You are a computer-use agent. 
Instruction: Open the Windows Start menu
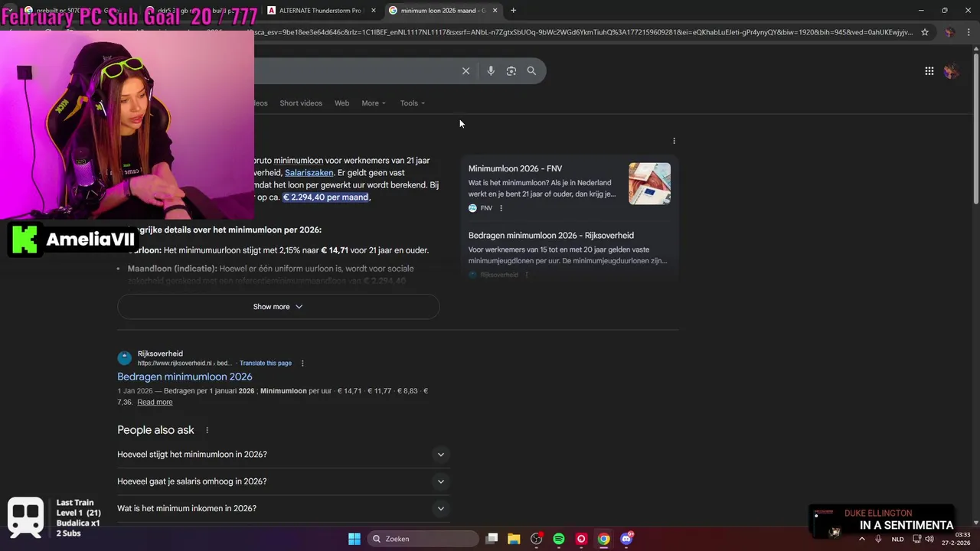click(354, 539)
